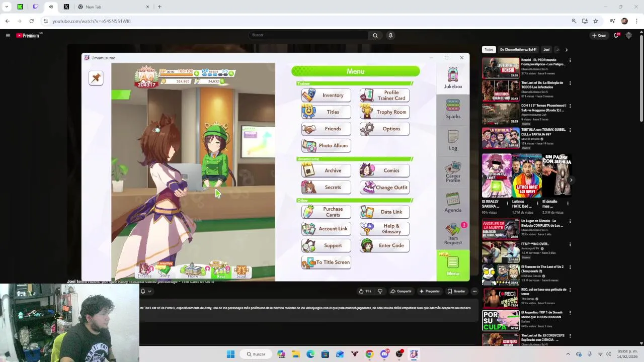Select Change Outfit
Image resolution: width=644 pixels, height=362 pixels.
(x=384, y=187)
